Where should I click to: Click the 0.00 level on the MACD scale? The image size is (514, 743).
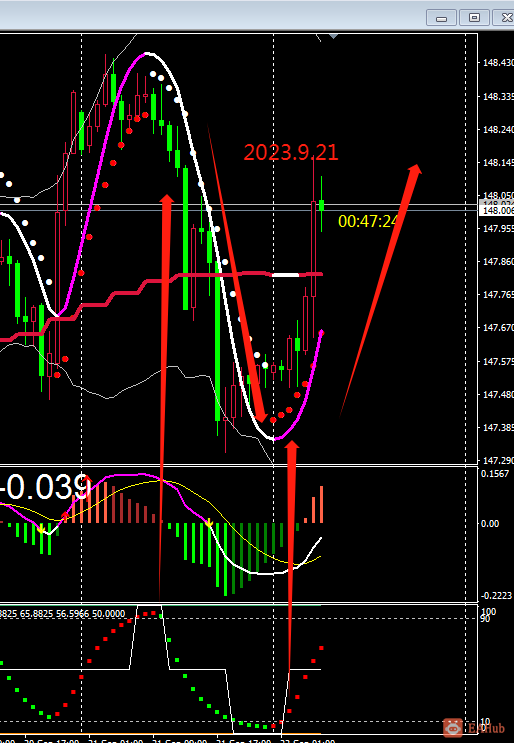pos(490,523)
